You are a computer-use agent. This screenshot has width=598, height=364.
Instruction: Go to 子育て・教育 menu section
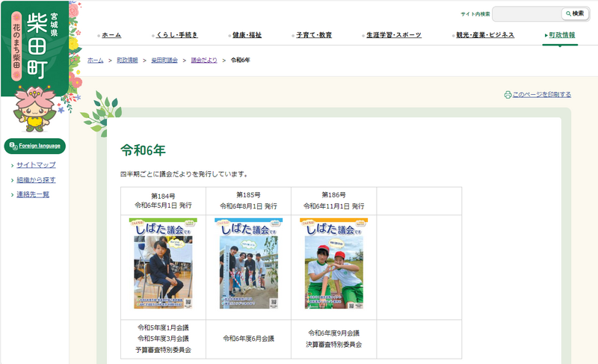pyautogui.click(x=313, y=35)
